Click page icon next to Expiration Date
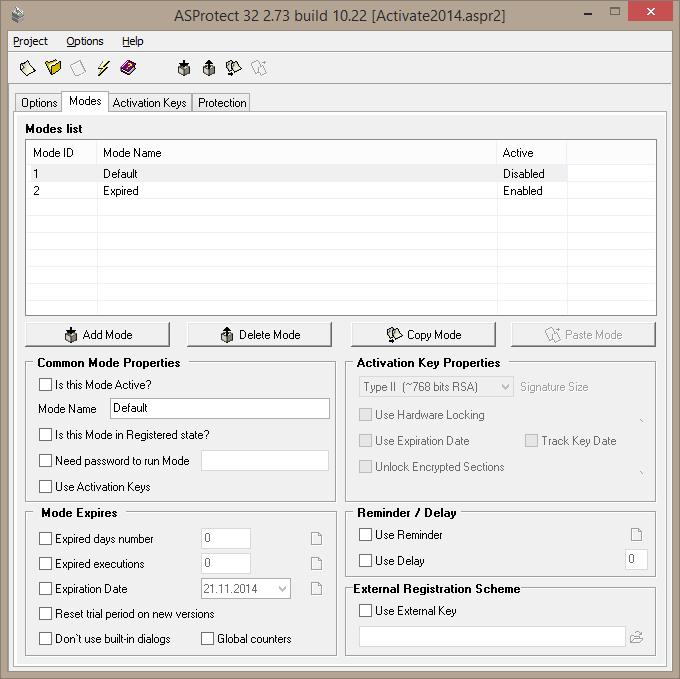This screenshot has height=679, width=680. click(317, 589)
